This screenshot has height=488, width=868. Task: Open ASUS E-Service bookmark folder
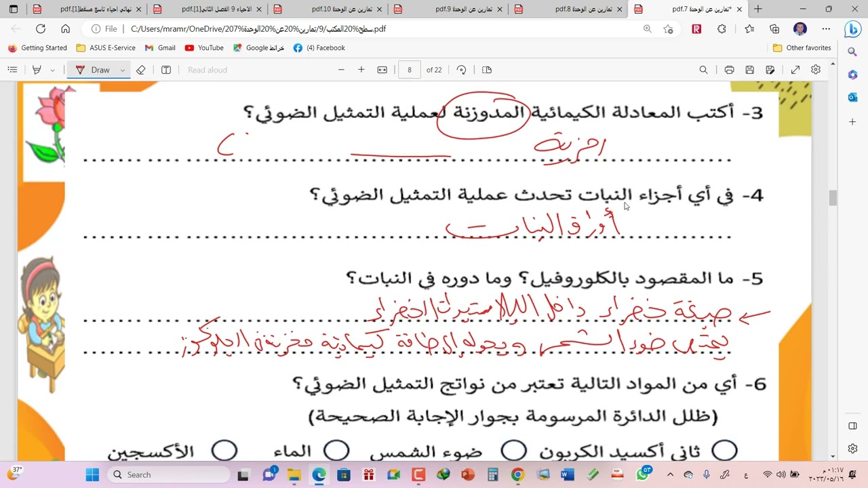106,48
